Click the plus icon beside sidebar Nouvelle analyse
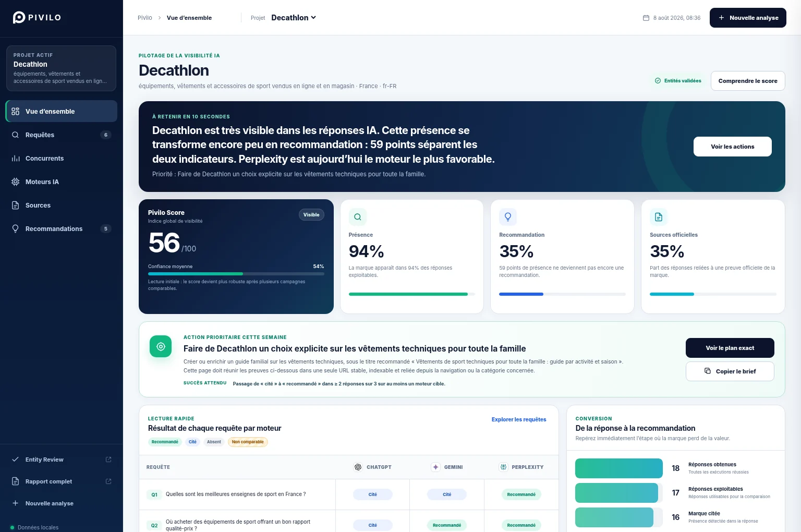The width and height of the screenshot is (801, 532). point(16,503)
